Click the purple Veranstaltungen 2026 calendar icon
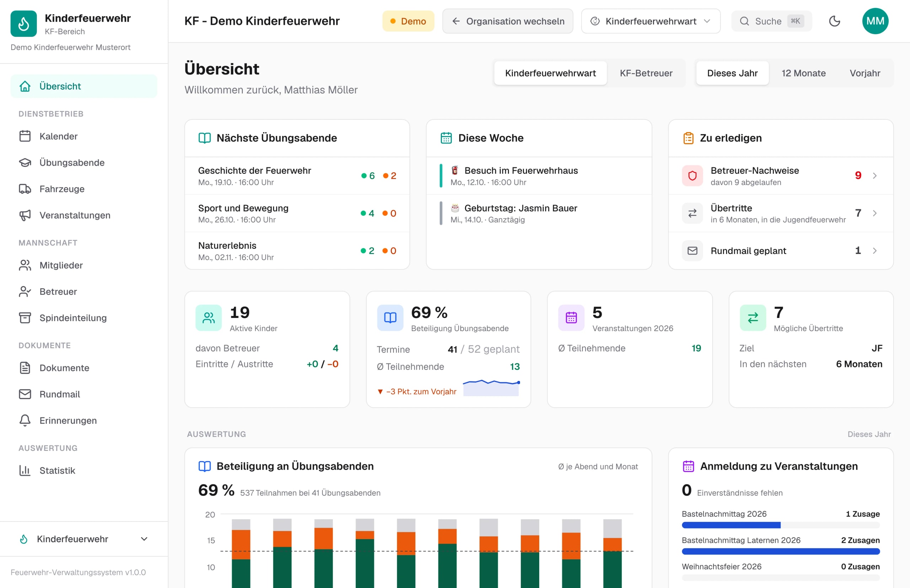Screen dimensions: 910x588 (571, 318)
